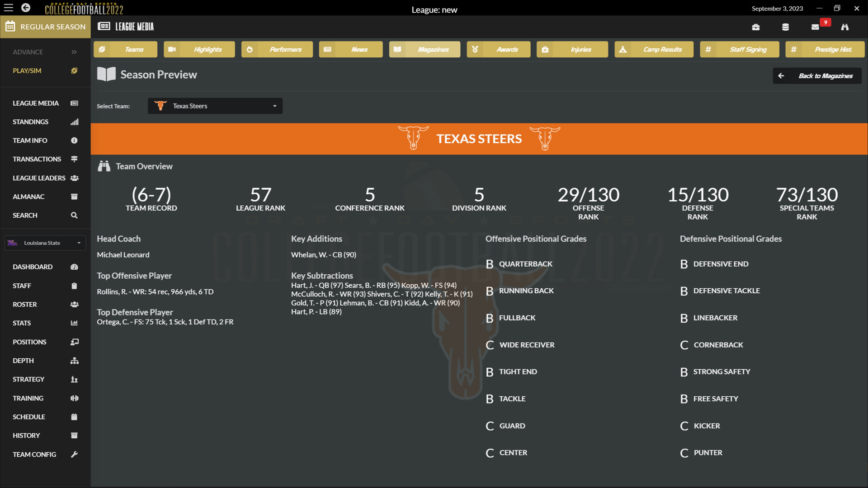Open the Standings page
868x488 pixels.
(30, 122)
